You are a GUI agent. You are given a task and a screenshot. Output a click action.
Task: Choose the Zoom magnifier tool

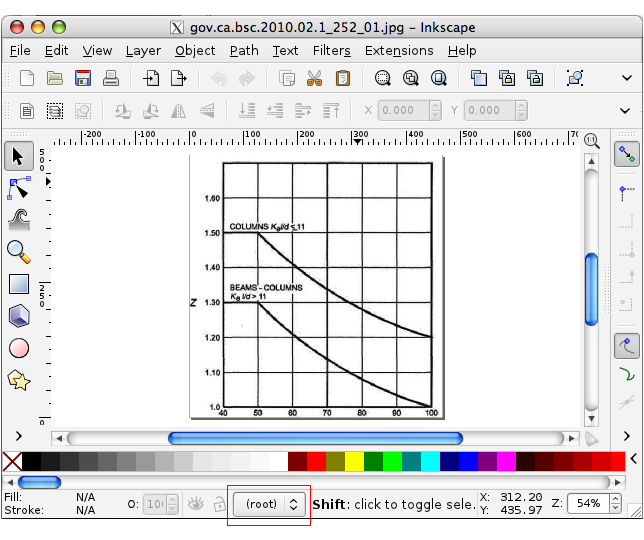pyautogui.click(x=19, y=252)
